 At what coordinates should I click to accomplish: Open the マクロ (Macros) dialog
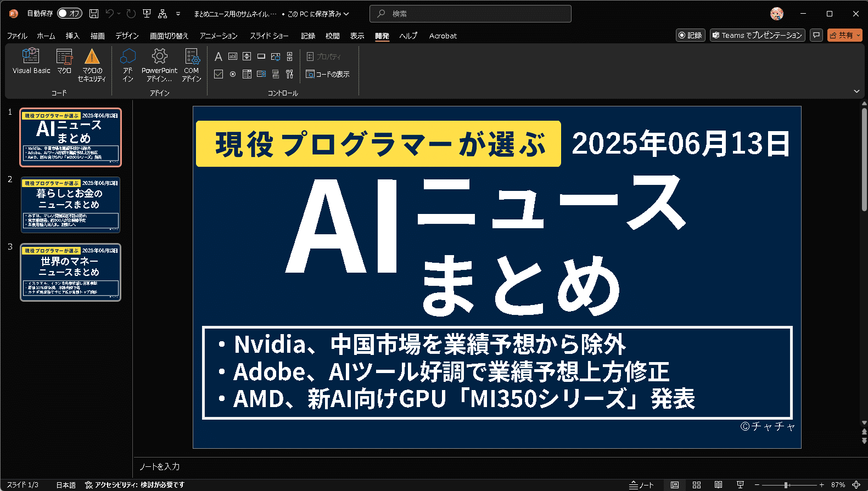pyautogui.click(x=64, y=61)
